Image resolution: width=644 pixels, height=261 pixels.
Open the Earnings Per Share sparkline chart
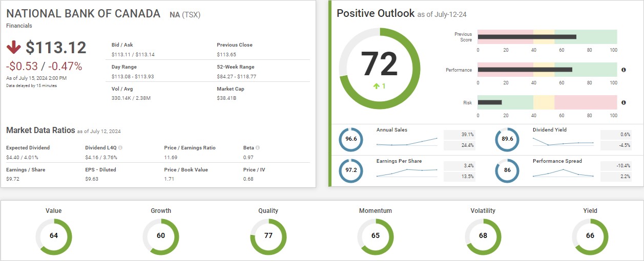[407, 172]
